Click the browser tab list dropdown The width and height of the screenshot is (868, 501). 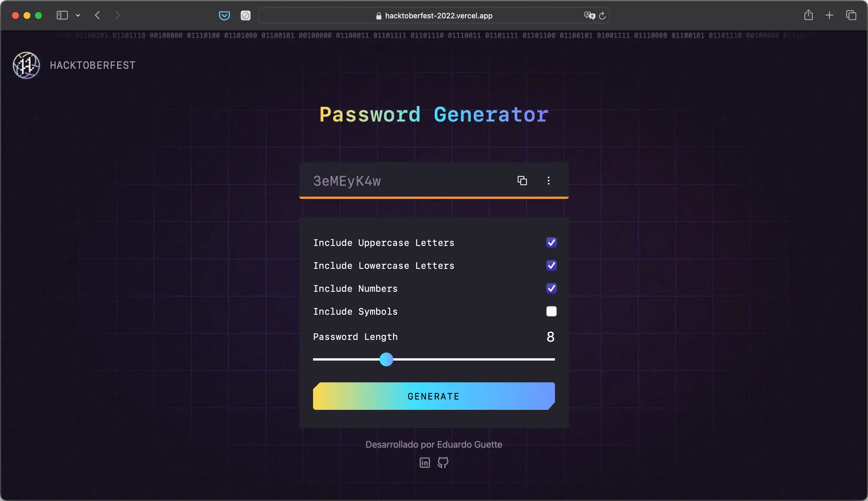[x=78, y=15]
